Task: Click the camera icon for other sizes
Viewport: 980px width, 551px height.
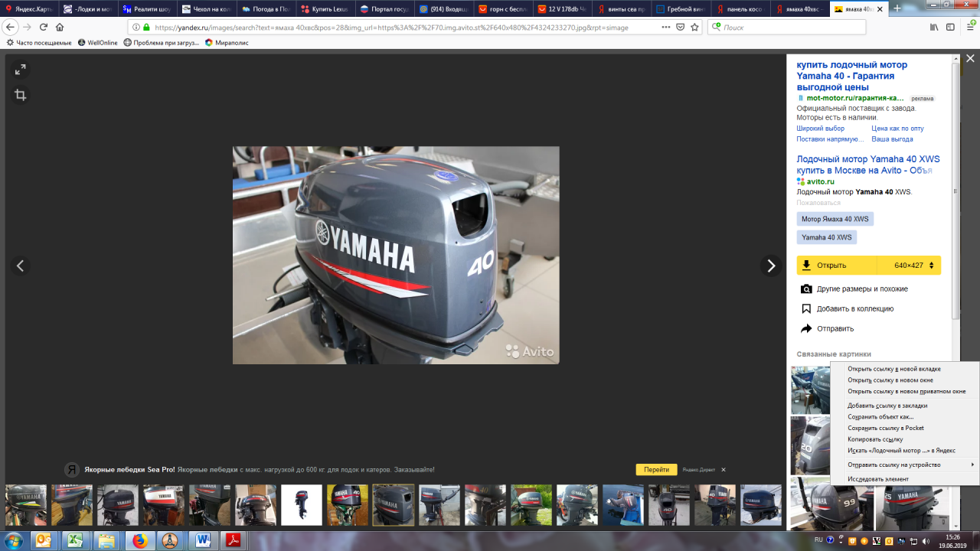Action: (x=805, y=289)
